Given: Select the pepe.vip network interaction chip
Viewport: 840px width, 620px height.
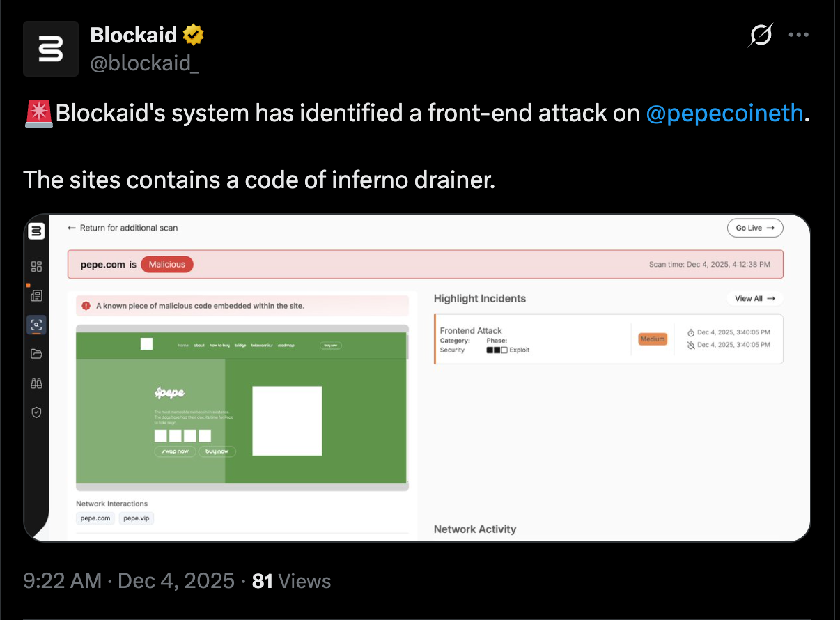Looking at the screenshot, I should (x=136, y=518).
